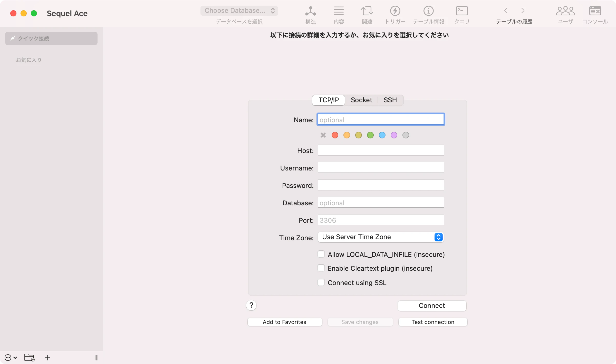The height and width of the screenshot is (364, 616).
Task: Check Connect using SSL
Action: [321, 282]
